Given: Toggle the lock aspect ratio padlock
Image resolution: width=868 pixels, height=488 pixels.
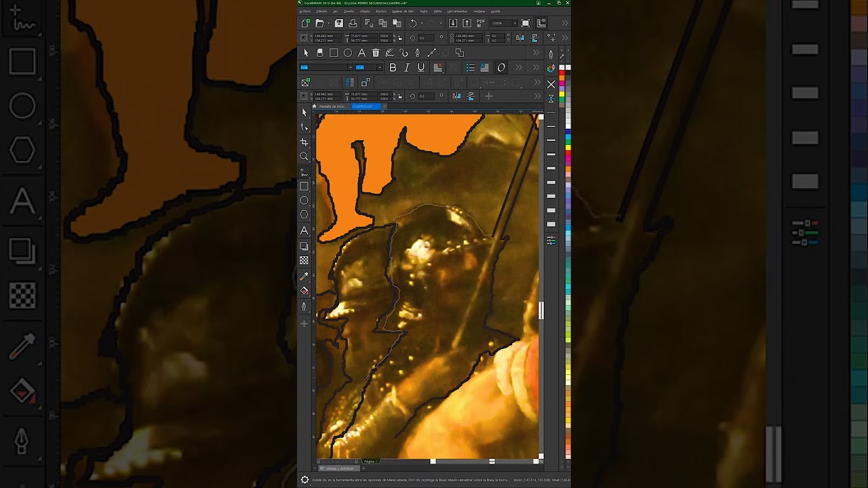Looking at the screenshot, I should coord(400,38).
